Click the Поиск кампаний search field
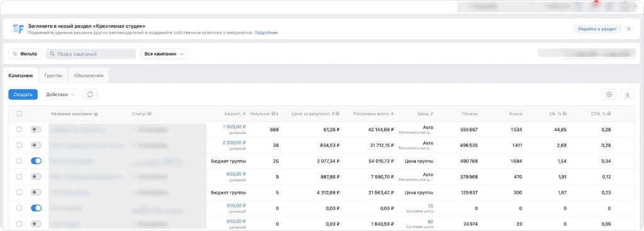This screenshot has height=231, width=644. [91, 54]
